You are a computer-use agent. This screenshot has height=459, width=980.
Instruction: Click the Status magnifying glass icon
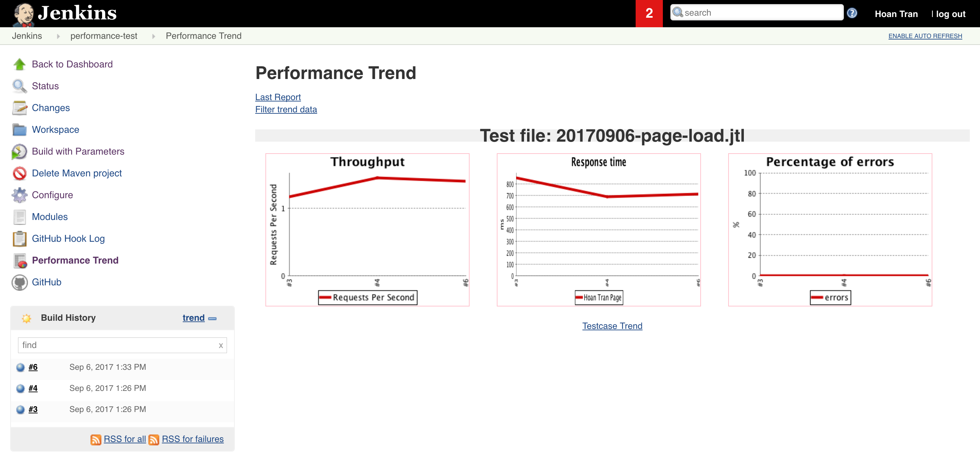point(19,86)
